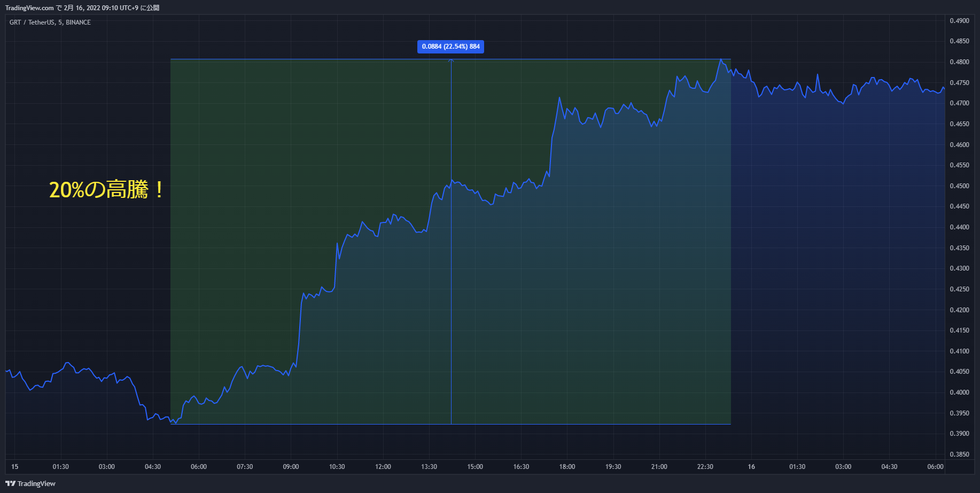Click the 0.4300 price axis label
The width and height of the screenshot is (980, 493).
[959, 268]
